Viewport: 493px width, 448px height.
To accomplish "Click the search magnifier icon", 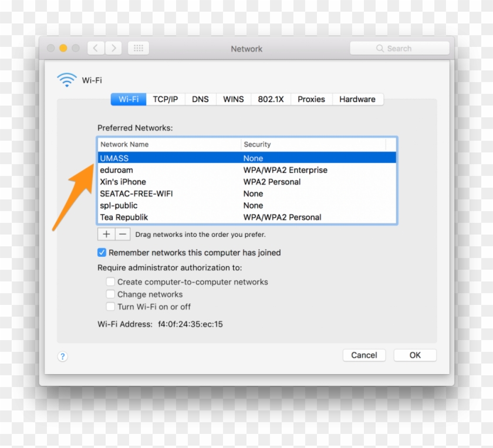I will pos(380,48).
